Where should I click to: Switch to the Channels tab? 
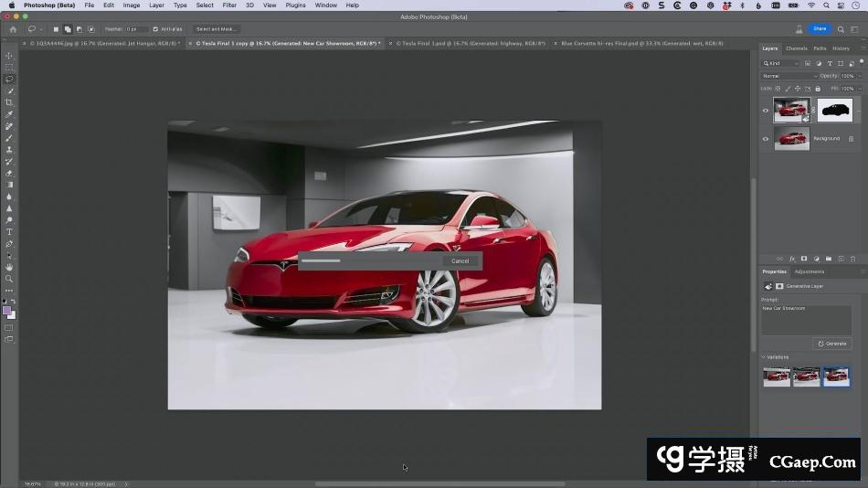796,48
